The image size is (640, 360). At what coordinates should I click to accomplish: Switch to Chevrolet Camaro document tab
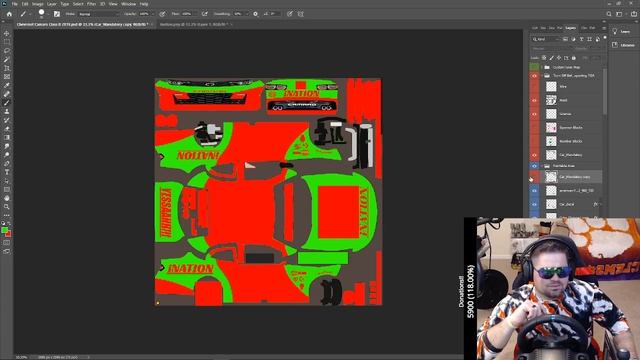(82, 24)
